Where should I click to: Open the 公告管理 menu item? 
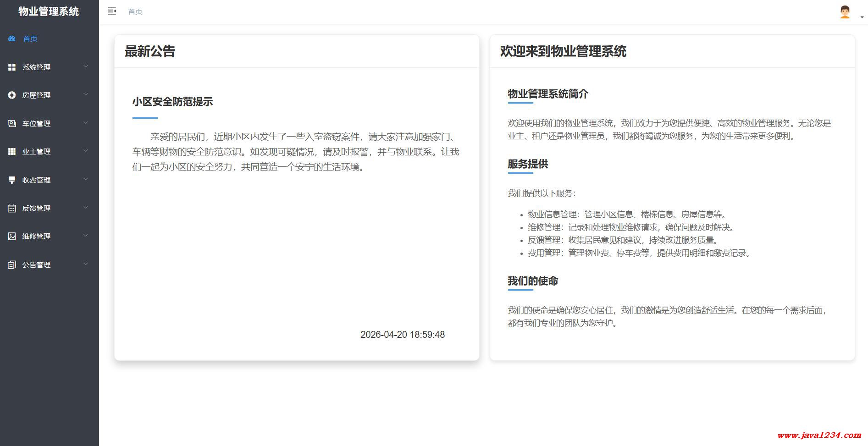[36, 264]
